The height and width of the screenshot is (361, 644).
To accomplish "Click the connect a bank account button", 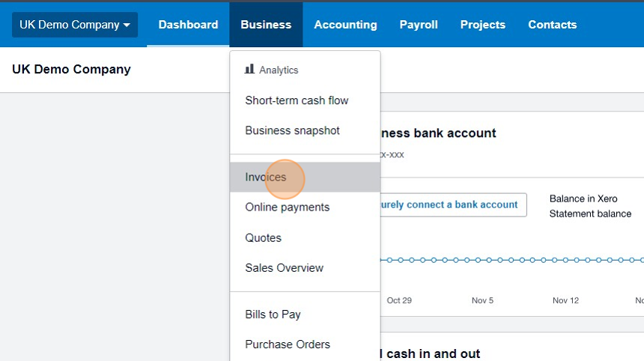I will pos(454,204).
